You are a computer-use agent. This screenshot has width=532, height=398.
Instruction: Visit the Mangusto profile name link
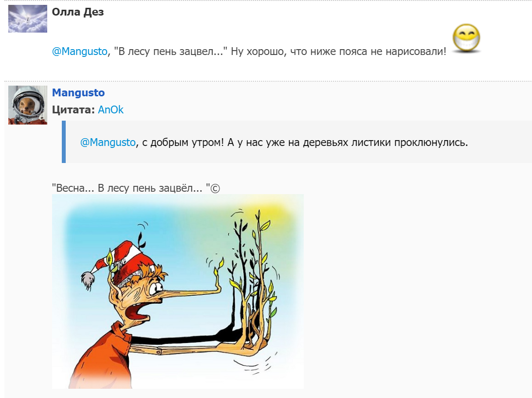click(x=78, y=92)
